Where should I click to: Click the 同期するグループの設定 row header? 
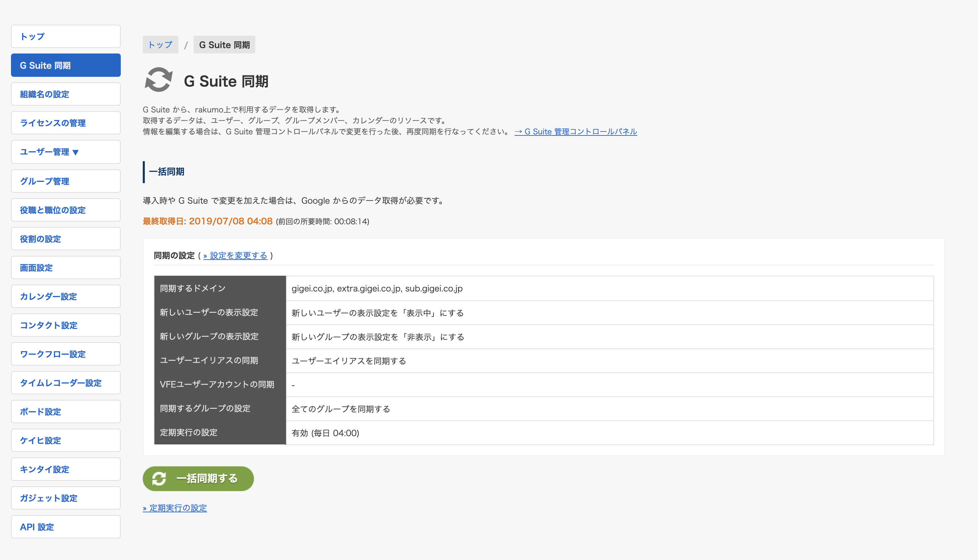tap(220, 408)
